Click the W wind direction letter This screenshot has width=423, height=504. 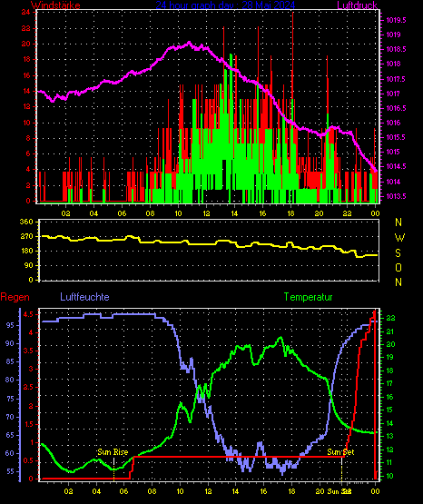pos(399,238)
